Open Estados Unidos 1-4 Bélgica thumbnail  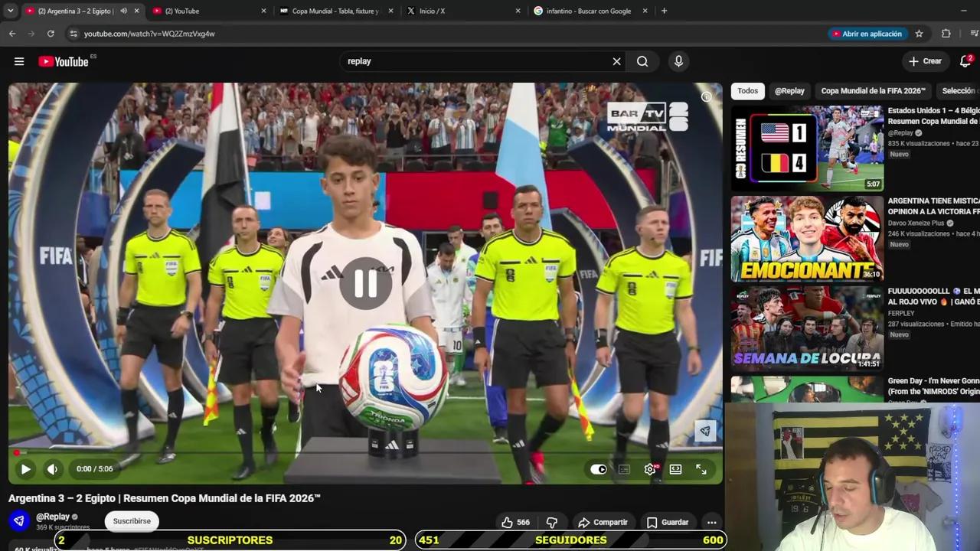pyautogui.click(x=807, y=148)
